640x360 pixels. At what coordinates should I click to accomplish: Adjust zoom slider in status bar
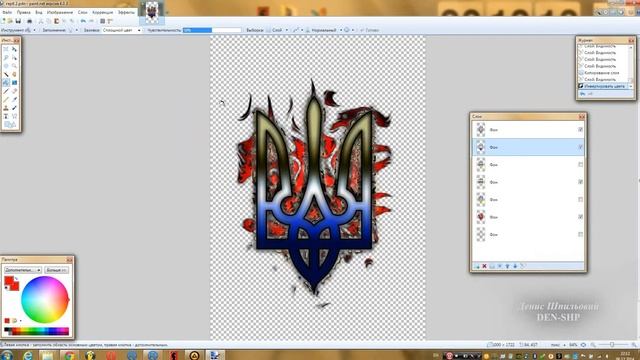(612, 345)
